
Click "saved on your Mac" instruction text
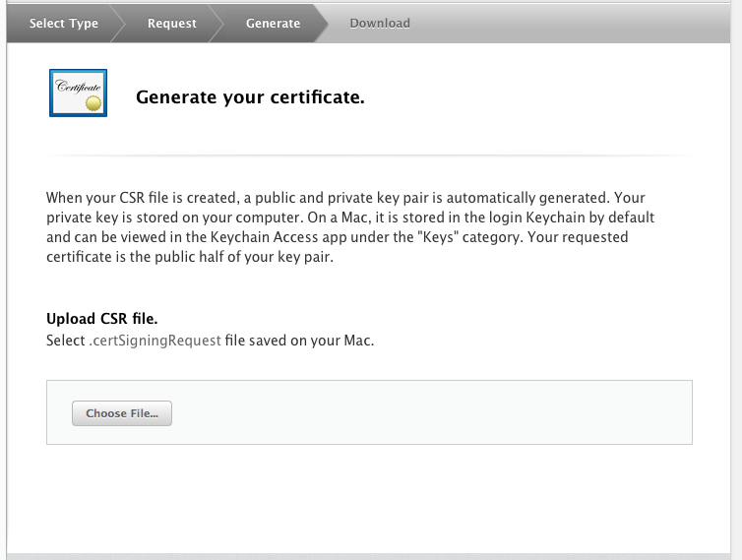(x=325, y=342)
